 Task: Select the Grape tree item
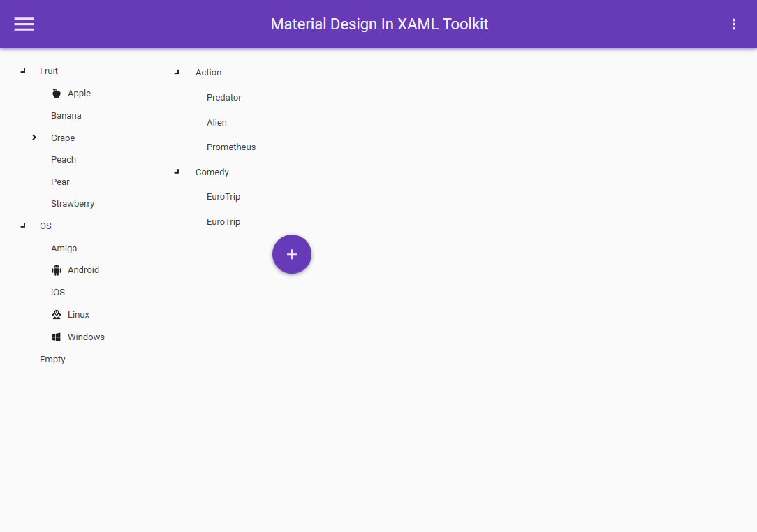click(63, 138)
